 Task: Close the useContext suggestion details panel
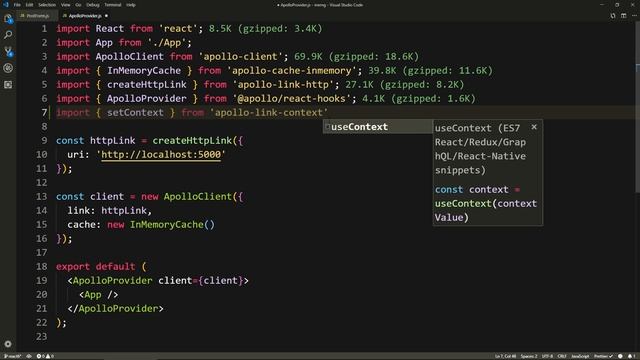(x=534, y=127)
